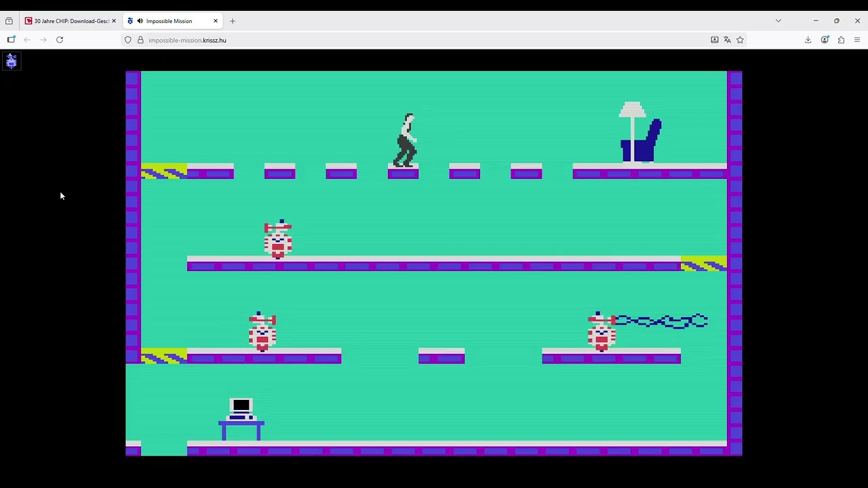The height and width of the screenshot is (488, 868).
Task: Go forward one page
Action: [x=43, y=40]
